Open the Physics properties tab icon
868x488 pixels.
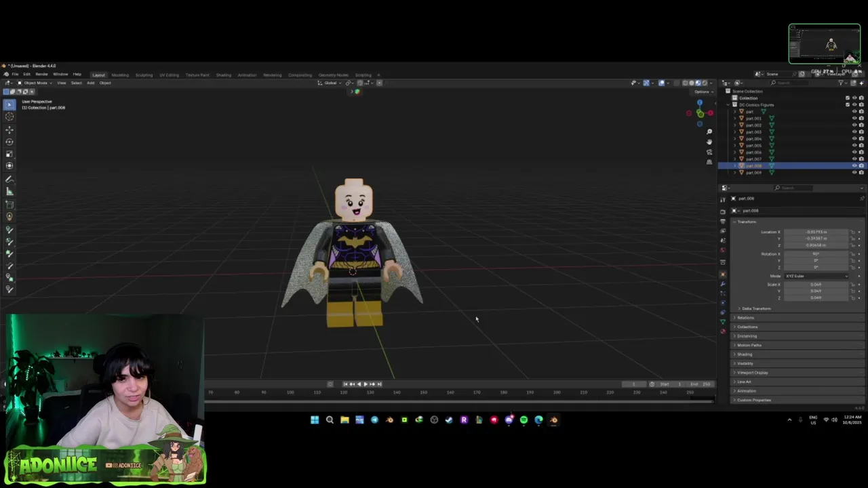click(723, 303)
